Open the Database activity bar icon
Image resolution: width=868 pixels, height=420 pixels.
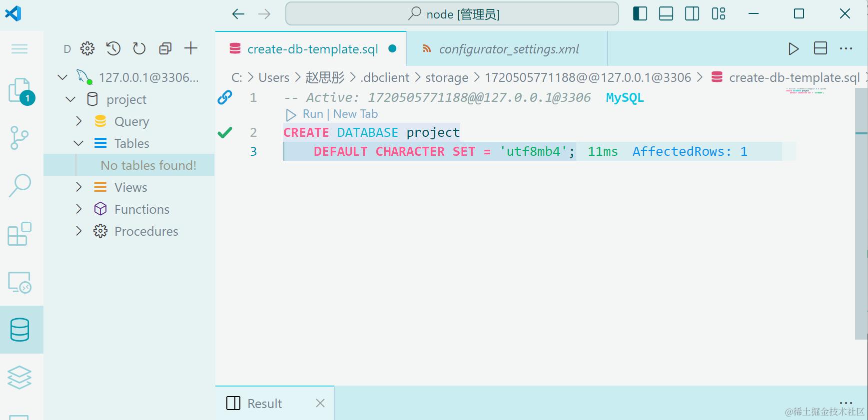pyautogui.click(x=20, y=330)
